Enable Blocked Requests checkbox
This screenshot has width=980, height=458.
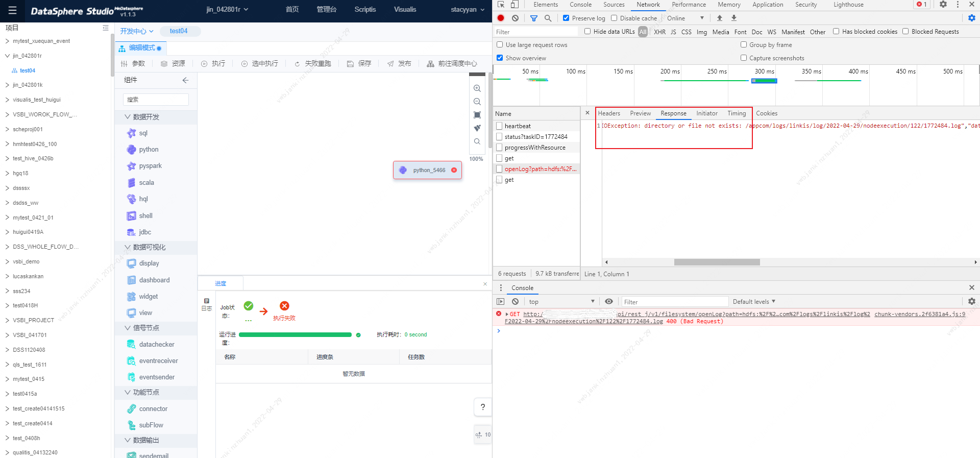click(x=905, y=31)
